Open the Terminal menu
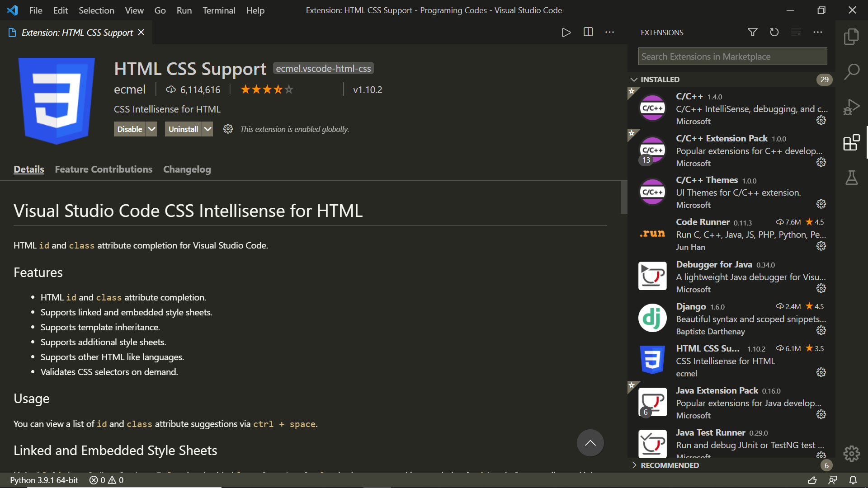The image size is (868, 488). pos(219,10)
